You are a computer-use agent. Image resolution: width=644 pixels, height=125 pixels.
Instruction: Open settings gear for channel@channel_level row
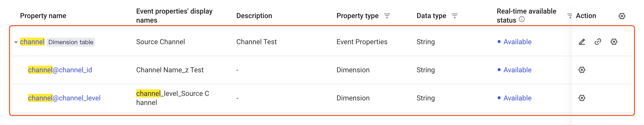tap(582, 98)
